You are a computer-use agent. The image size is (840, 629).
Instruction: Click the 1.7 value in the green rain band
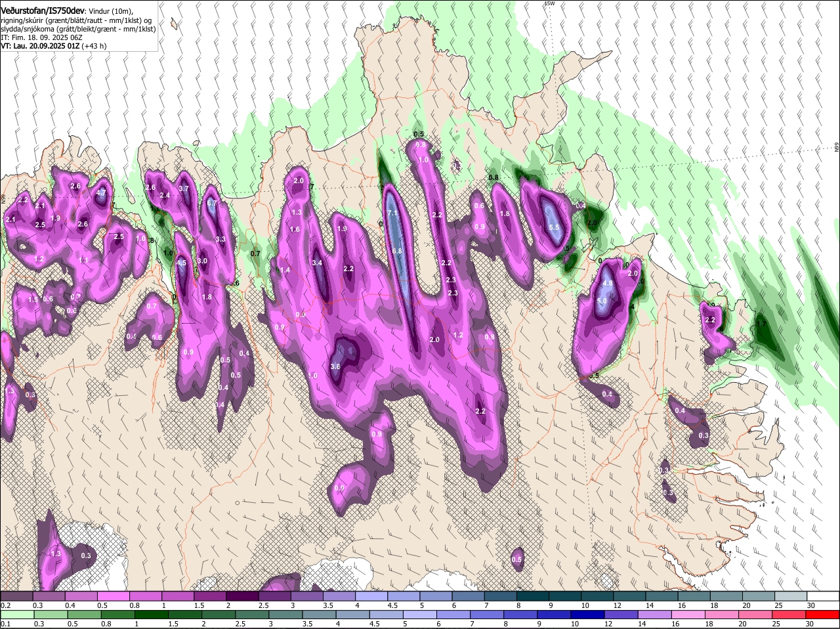[761, 324]
